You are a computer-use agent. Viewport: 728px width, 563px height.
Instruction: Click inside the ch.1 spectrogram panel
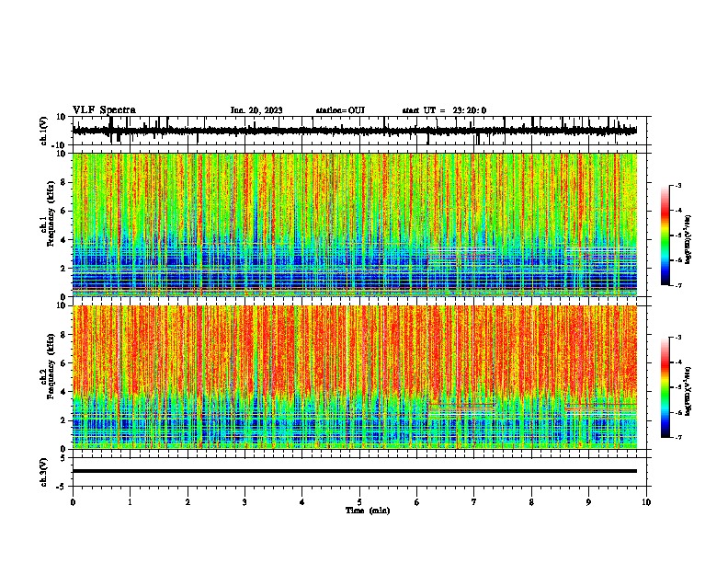[x=355, y=224]
